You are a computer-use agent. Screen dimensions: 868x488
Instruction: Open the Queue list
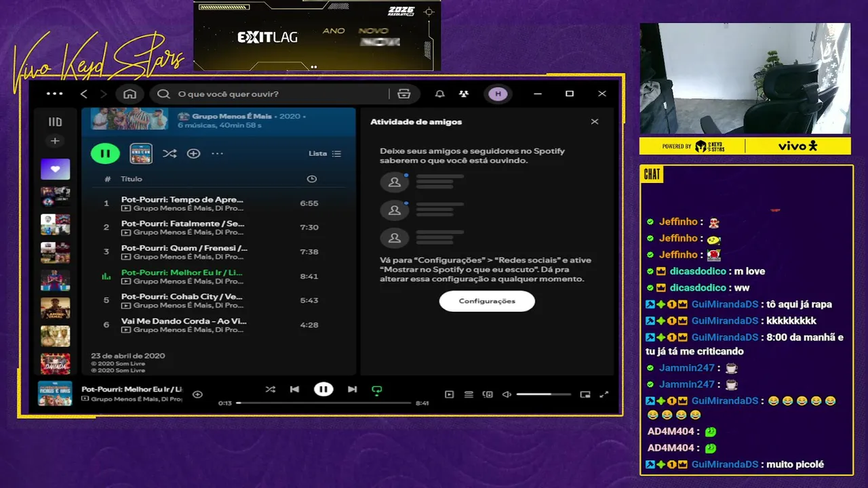click(x=469, y=394)
